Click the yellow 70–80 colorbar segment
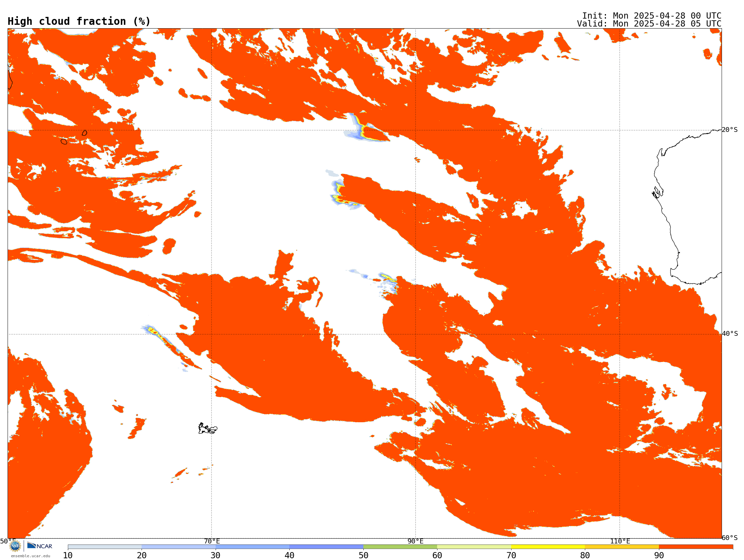 point(548,547)
